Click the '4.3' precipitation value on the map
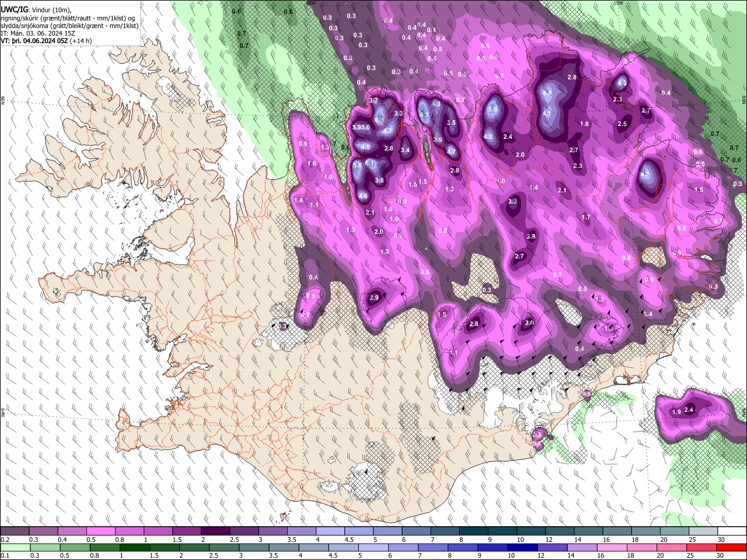Viewport: 747px width, 560px height. point(436,104)
